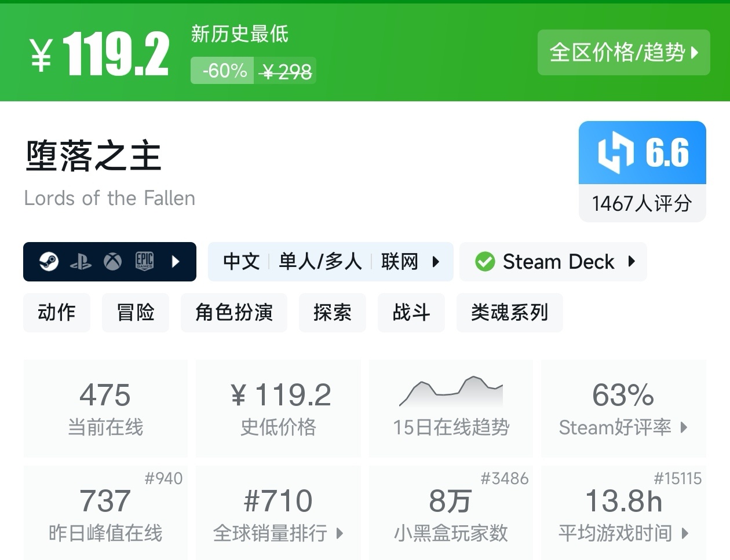Image resolution: width=730 pixels, height=560 pixels.
Task: Tap the 冒险 genre tag
Action: [x=136, y=313]
